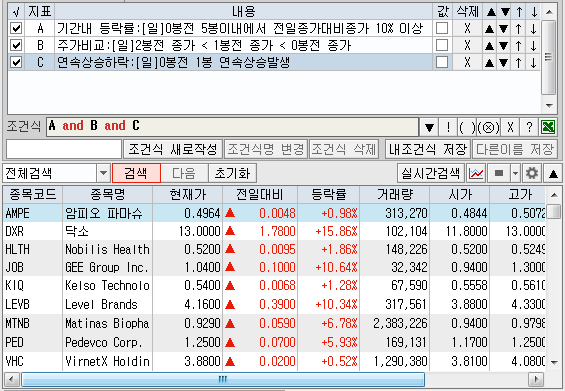Viewport: 565px width, 391px height.
Task: Select the VirnetX Holdin row
Action: pos(275,361)
